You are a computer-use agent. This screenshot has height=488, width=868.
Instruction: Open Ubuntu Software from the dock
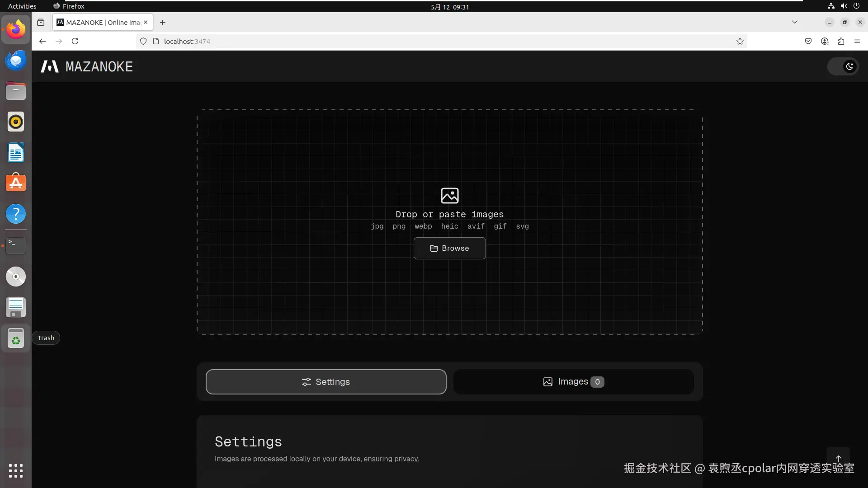16,183
